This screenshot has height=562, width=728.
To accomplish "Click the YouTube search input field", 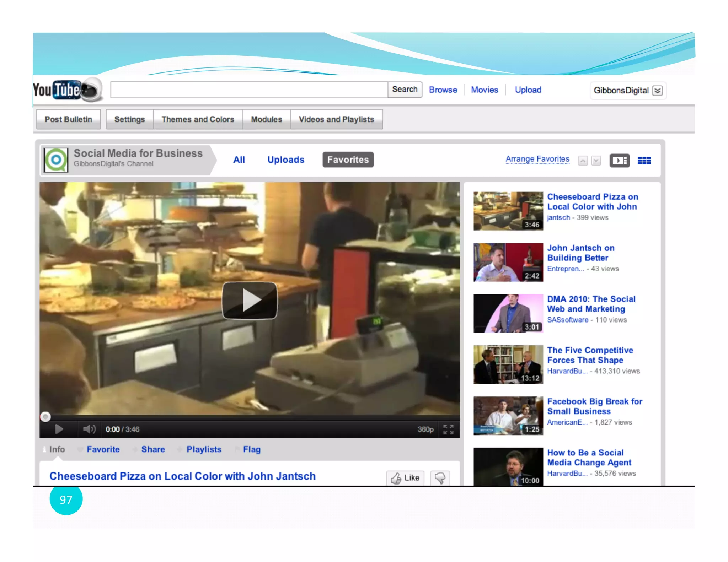I will click(249, 90).
